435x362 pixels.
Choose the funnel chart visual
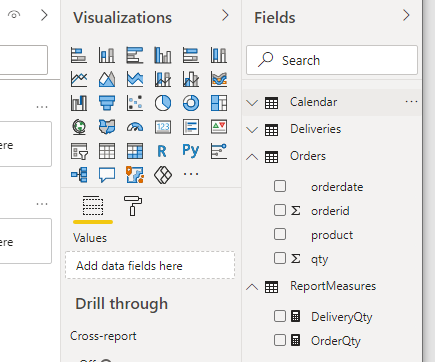pos(107,103)
